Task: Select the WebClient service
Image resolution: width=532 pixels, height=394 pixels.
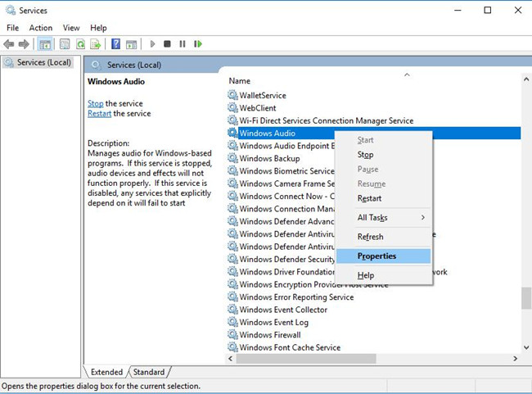Action: [x=258, y=108]
